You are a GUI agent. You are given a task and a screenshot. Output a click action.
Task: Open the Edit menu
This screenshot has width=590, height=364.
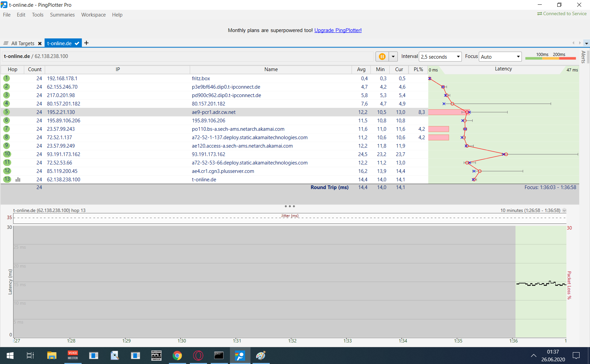click(21, 15)
